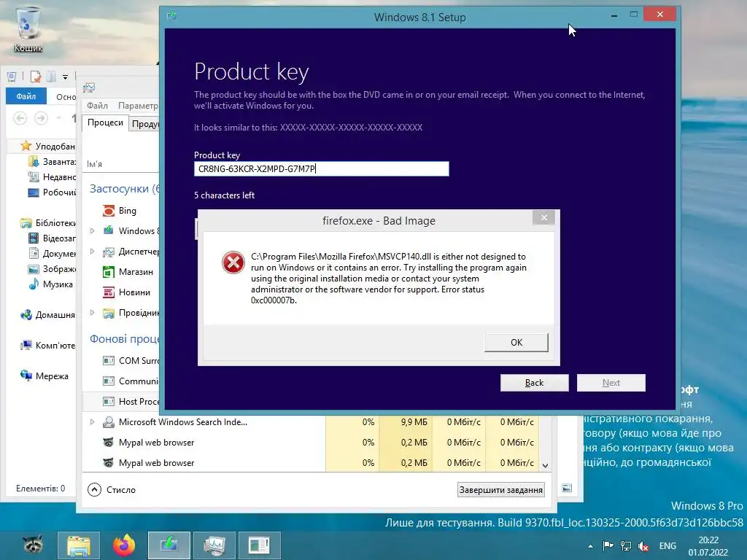Open Файл tab in Explorer window
Image resolution: width=747 pixels, height=560 pixels.
coord(26,96)
